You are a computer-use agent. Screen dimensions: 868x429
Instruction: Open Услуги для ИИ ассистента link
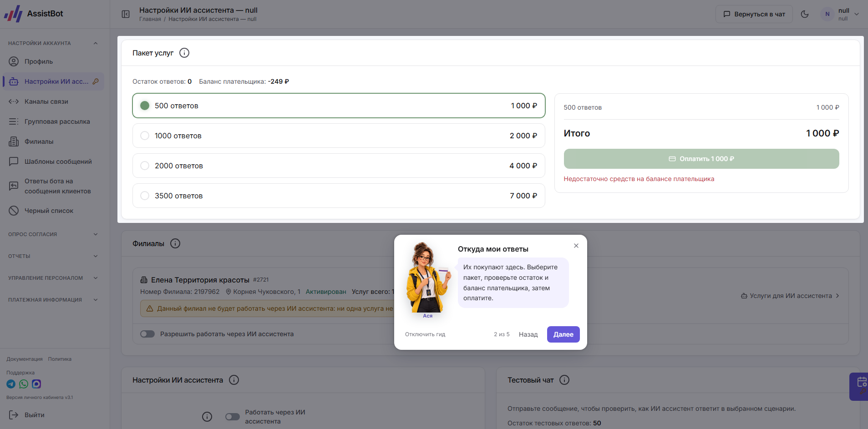[x=790, y=296]
